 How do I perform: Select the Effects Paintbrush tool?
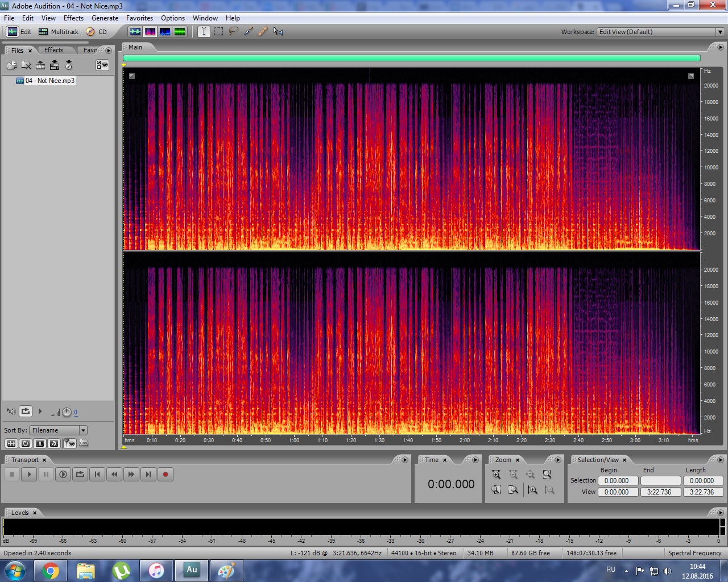tap(249, 32)
